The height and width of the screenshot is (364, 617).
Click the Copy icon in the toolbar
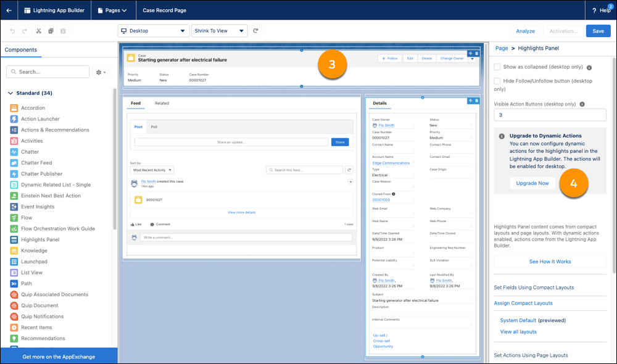52,30
